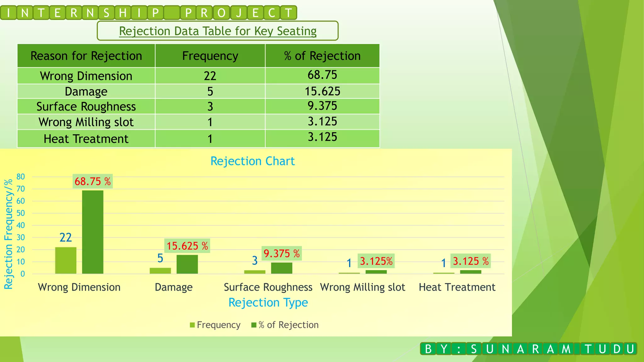Click the Heat Treatment table row label
This screenshot has height=362, width=644.
coord(86,139)
